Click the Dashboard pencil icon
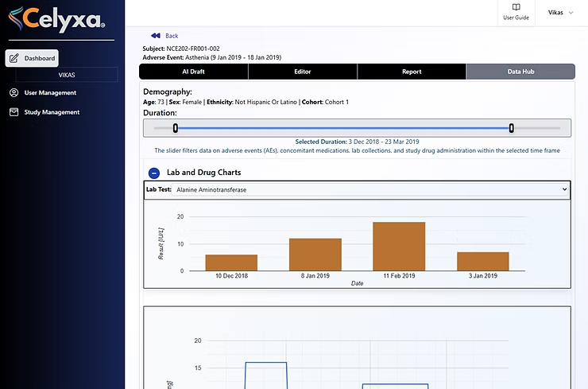 point(14,58)
